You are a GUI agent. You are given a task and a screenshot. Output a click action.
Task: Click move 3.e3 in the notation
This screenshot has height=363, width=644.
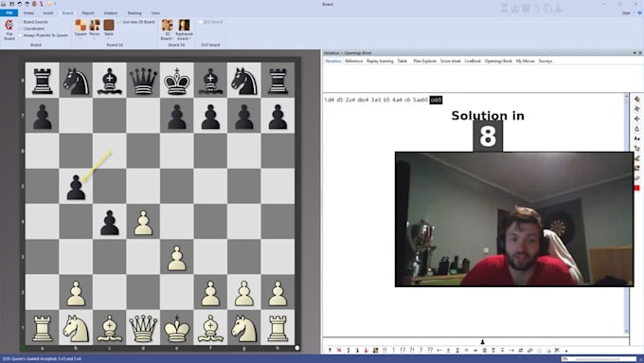[376, 100]
